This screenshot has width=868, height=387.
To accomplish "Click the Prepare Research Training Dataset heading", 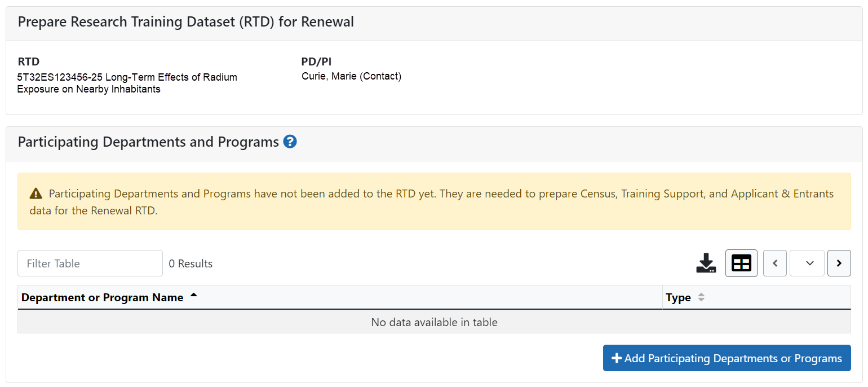I will tap(186, 22).
